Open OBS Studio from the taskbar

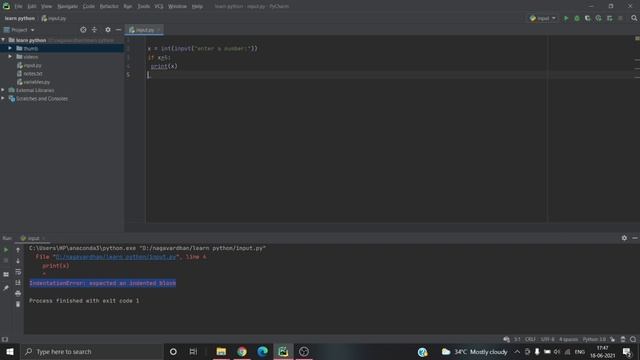coord(304,351)
